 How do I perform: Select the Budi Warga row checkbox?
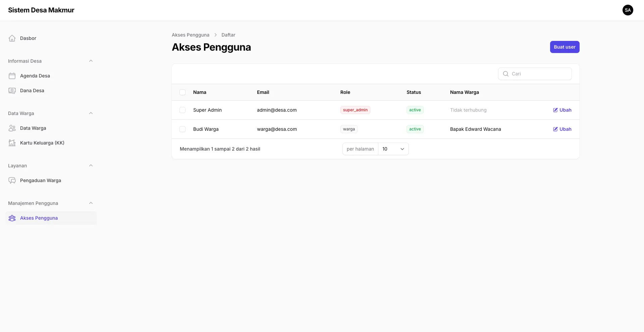tap(182, 129)
